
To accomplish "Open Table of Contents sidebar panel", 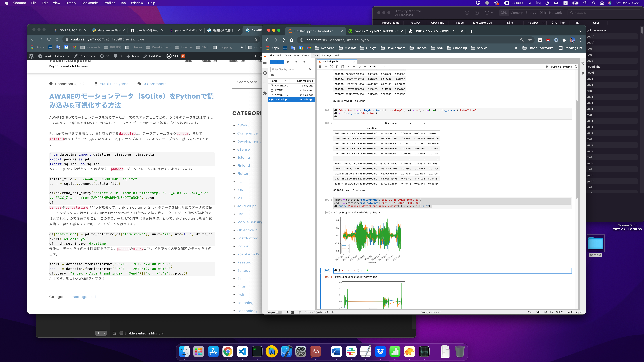I will click(x=265, y=83).
